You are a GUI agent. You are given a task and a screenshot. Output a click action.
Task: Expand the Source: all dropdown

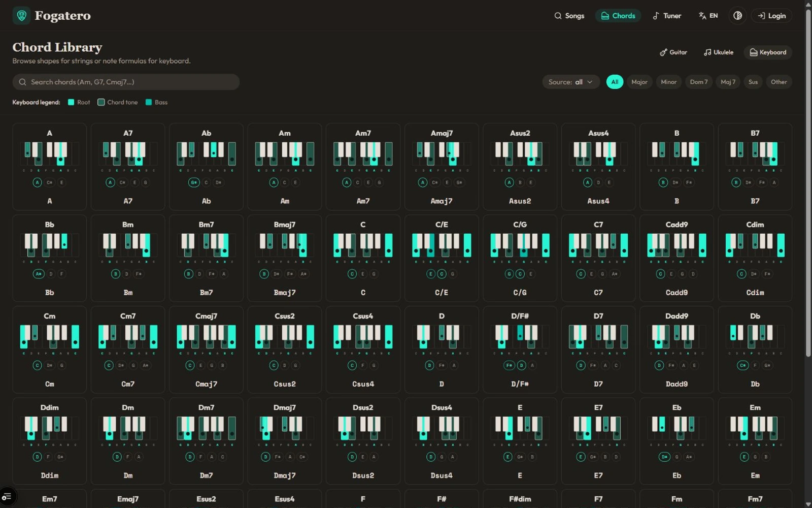point(571,82)
